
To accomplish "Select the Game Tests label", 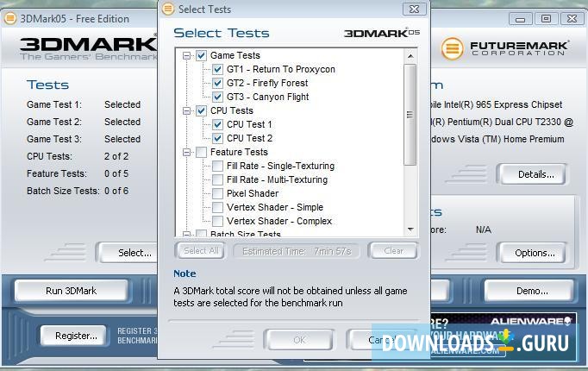I will 235,55.
